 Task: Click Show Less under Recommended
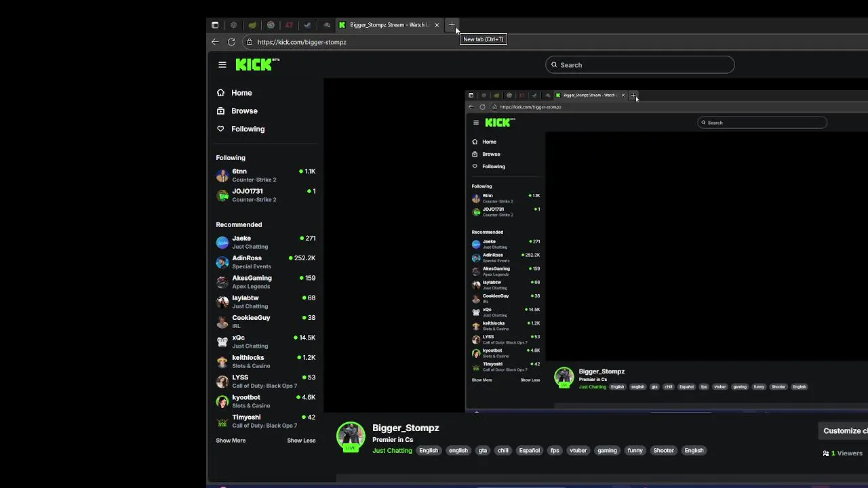[x=301, y=441]
